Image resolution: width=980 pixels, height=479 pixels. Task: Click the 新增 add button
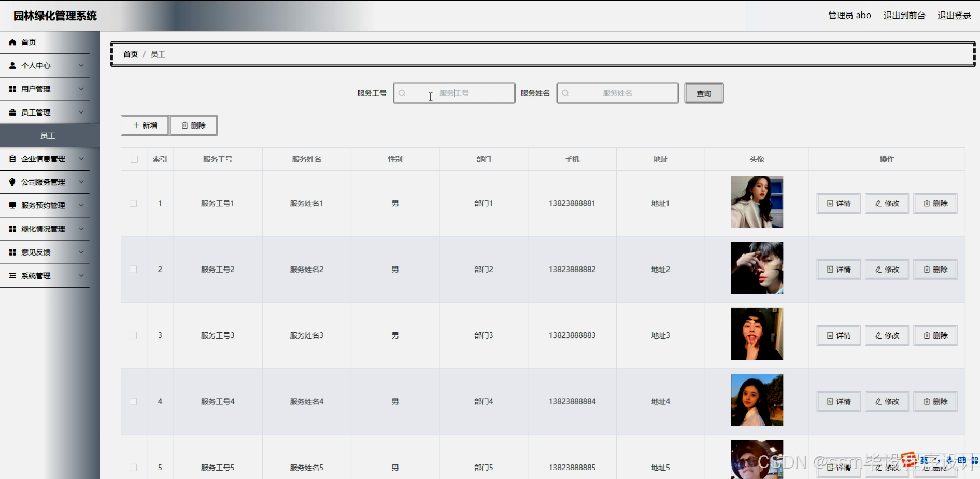click(145, 125)
